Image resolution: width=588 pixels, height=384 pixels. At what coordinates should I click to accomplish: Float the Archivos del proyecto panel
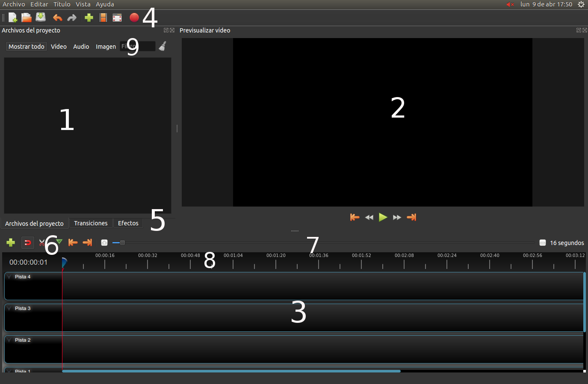166,30
